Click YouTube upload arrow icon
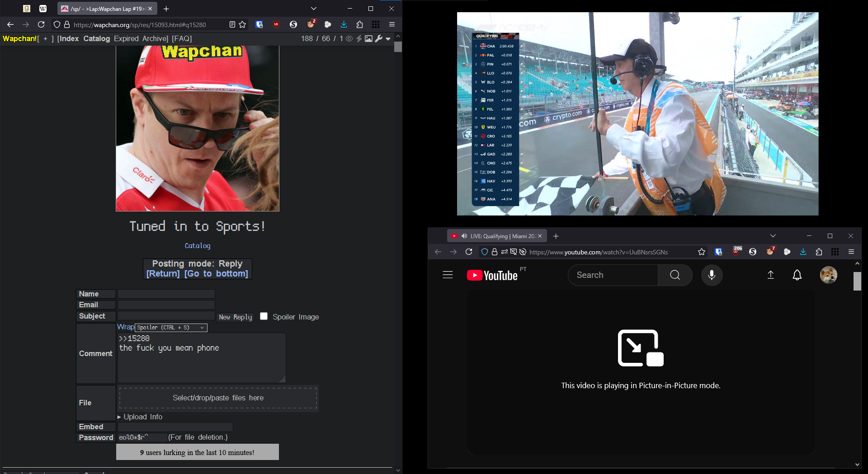868x474 pixels. pos(771,275)
